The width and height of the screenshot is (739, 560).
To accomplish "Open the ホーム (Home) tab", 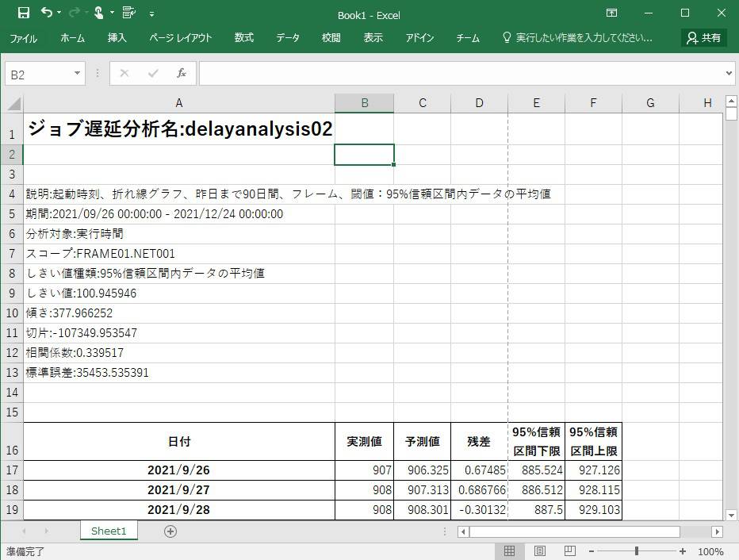I will (x=73, y=38).
